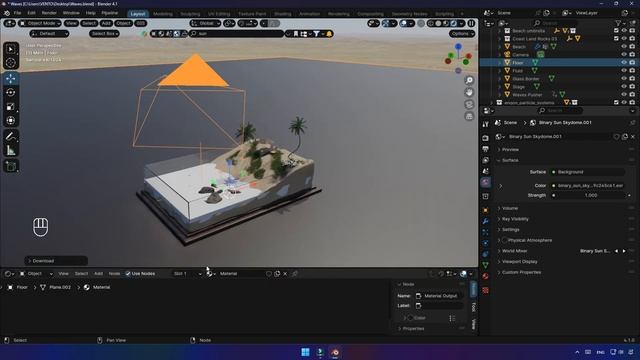
Task: Hide the Camera object in outliner
Action: point(624,54)
